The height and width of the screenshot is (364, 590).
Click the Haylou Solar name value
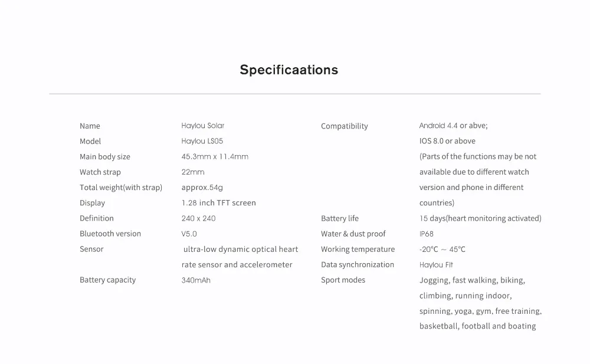pyautogui.click(x=202, y=126)
